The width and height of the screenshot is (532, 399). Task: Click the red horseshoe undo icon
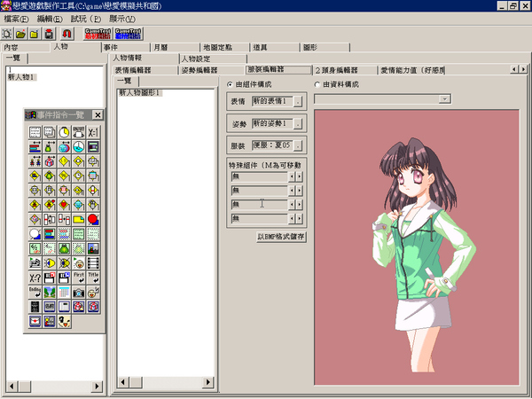pyautogui.click(x=66, y=34)
